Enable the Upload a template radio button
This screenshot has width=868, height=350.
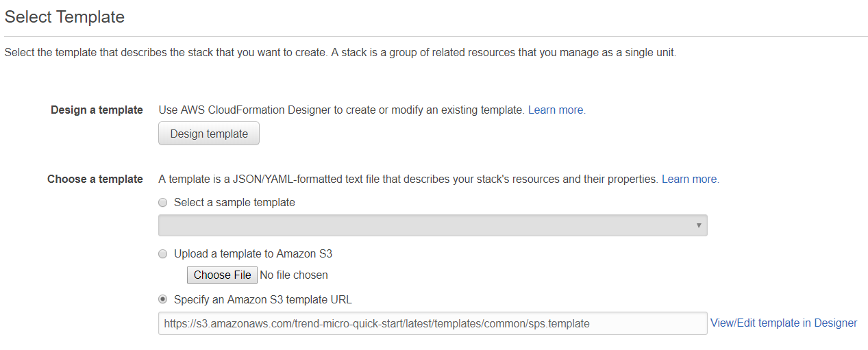click(x=162, y=254)
